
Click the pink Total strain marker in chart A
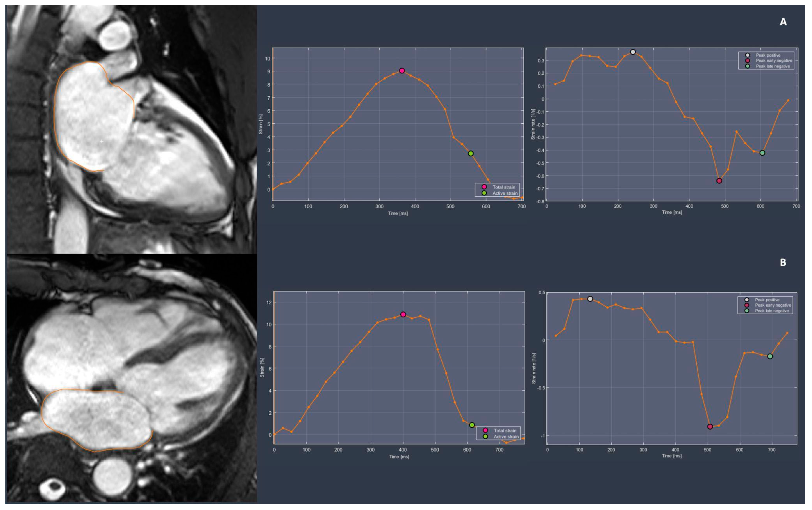[402, 71]
